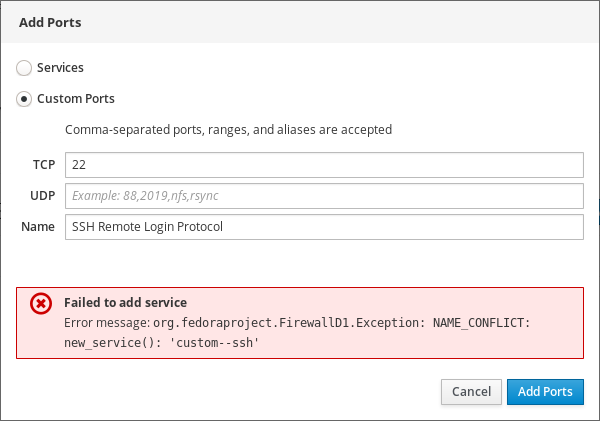600x421 pixels.
Task: Click the 'Failed to add service' heading
Action: [x=125, y=302]
